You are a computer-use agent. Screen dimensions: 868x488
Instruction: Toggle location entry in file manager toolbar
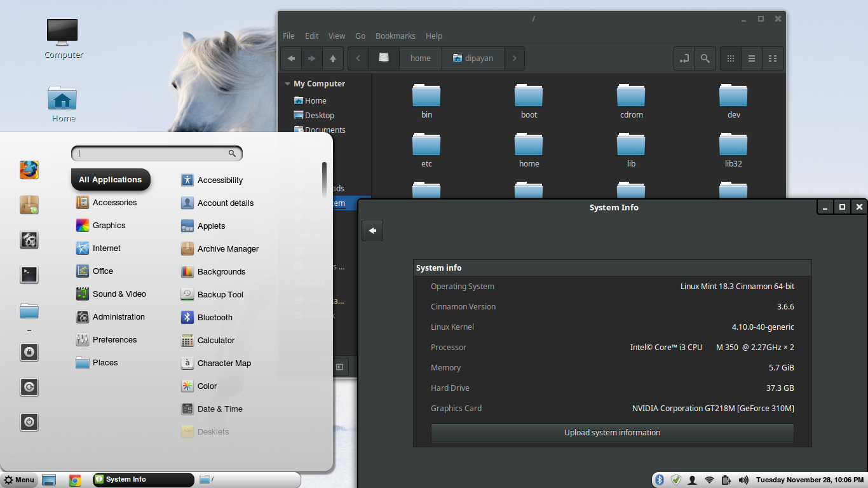pyautogui.click(x=684, y=58)
